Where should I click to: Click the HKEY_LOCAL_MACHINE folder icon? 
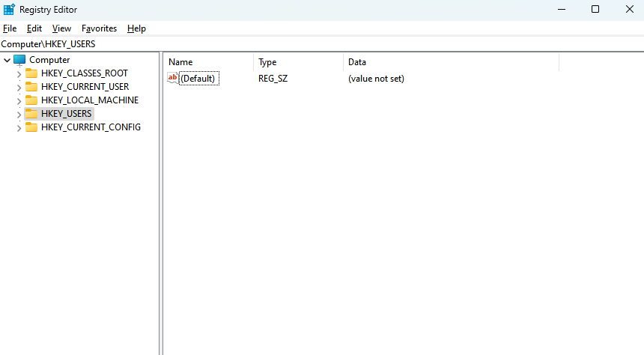tap(31, 100)
